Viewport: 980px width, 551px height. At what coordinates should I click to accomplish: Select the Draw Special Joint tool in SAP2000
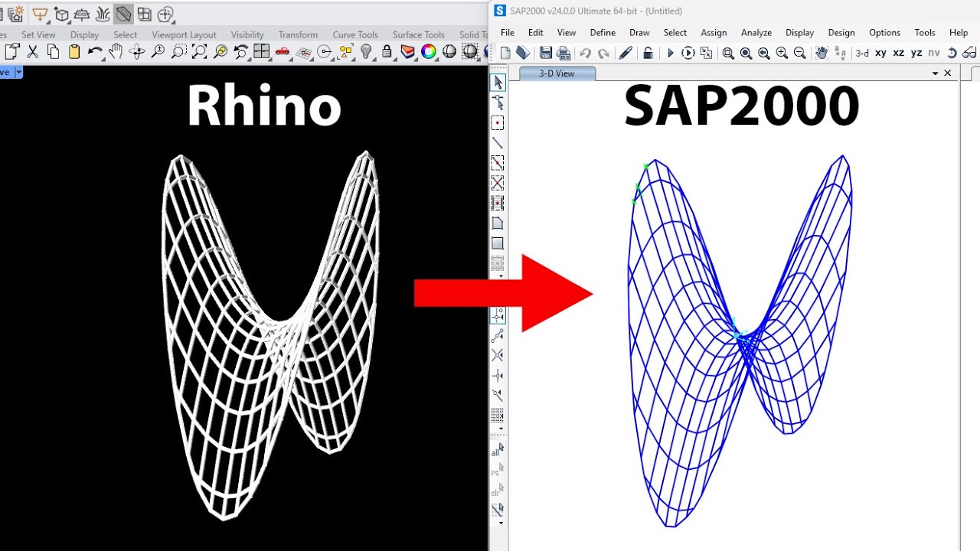coord(498,123)
